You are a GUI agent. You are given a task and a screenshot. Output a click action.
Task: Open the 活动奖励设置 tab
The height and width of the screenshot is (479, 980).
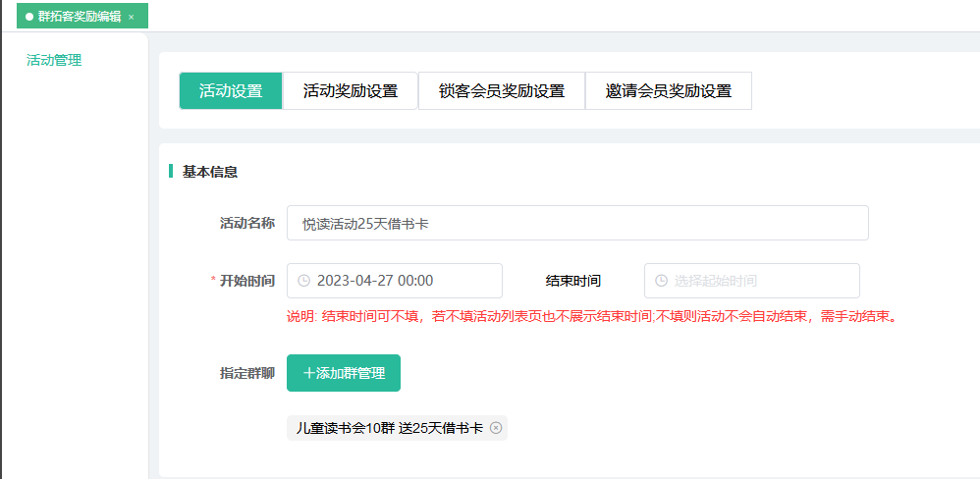[350, 90]
